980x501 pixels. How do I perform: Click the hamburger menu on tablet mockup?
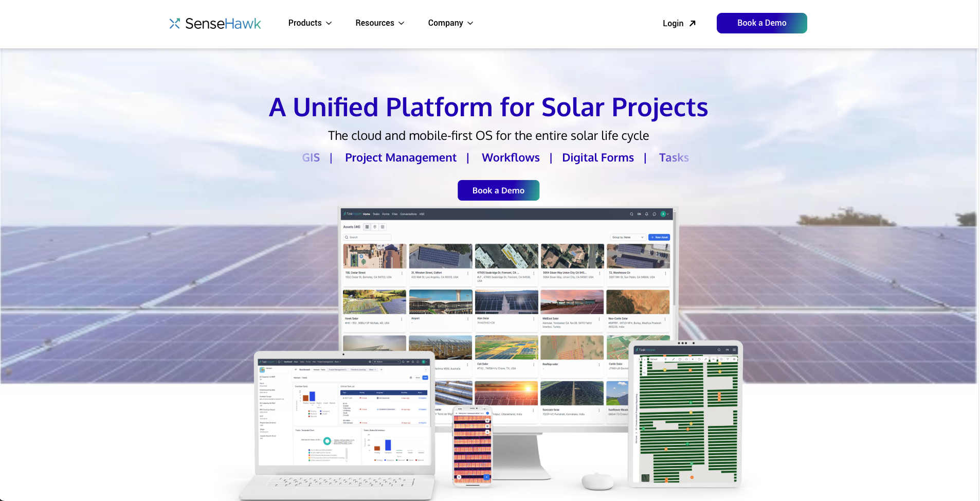(734, 350)
